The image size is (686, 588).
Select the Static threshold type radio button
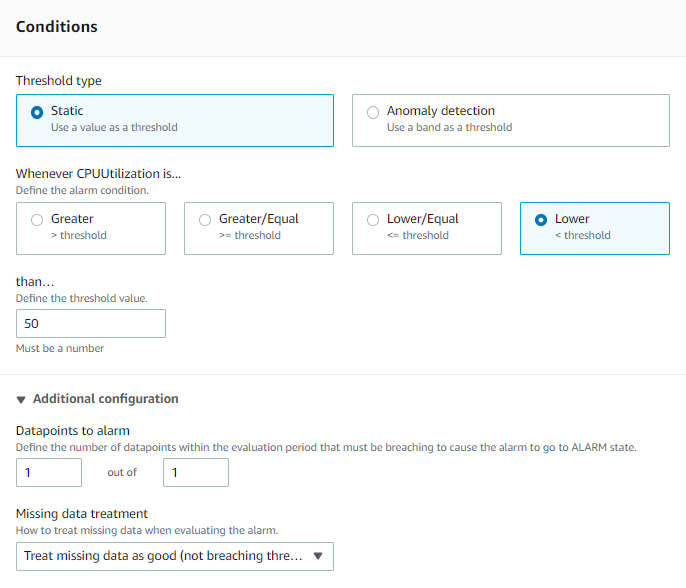click(x=38, y=112)
